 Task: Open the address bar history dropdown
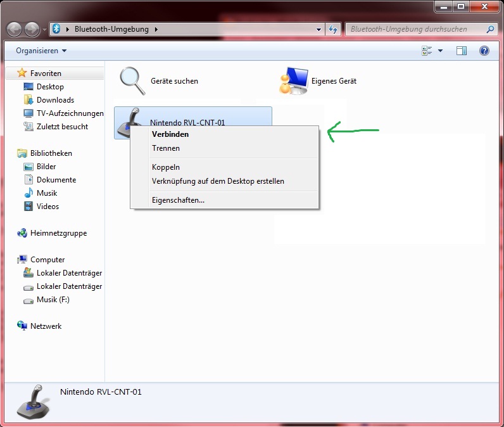pyautogui.click(x=318, y=29)
